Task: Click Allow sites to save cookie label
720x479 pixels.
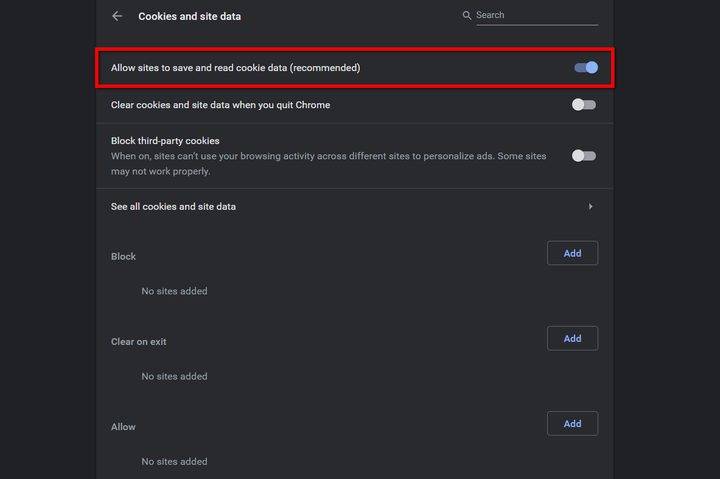Action: [236, 68]
